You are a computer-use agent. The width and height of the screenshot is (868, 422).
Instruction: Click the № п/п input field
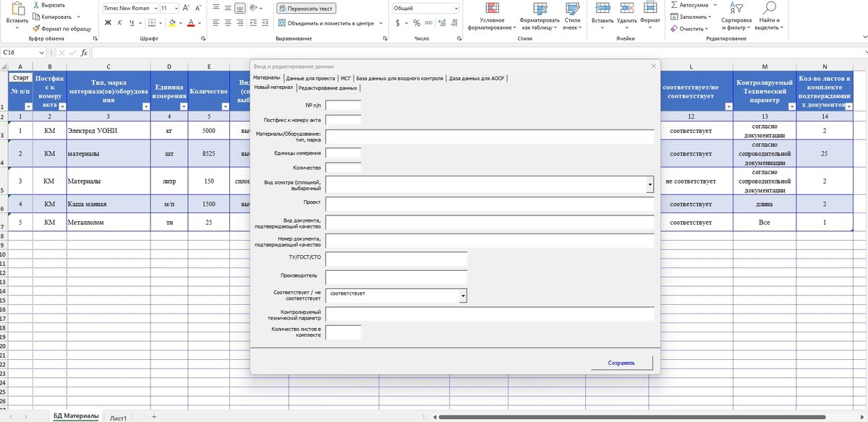coord(343,105)
